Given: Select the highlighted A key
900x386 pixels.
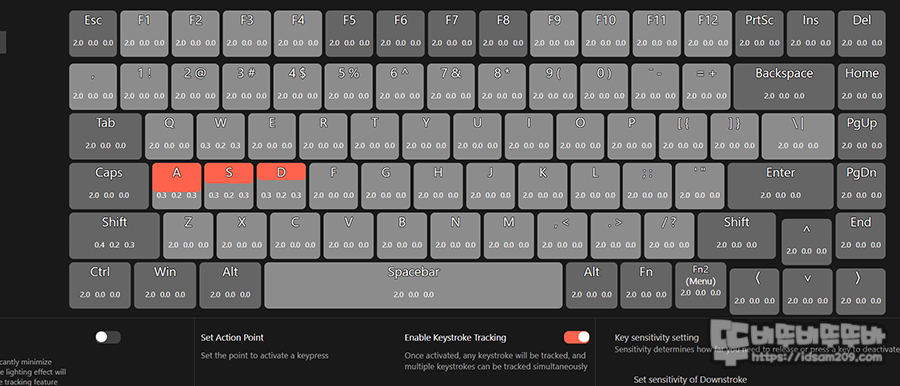Looking at the screenshot, I should click(x=177, y=186).
